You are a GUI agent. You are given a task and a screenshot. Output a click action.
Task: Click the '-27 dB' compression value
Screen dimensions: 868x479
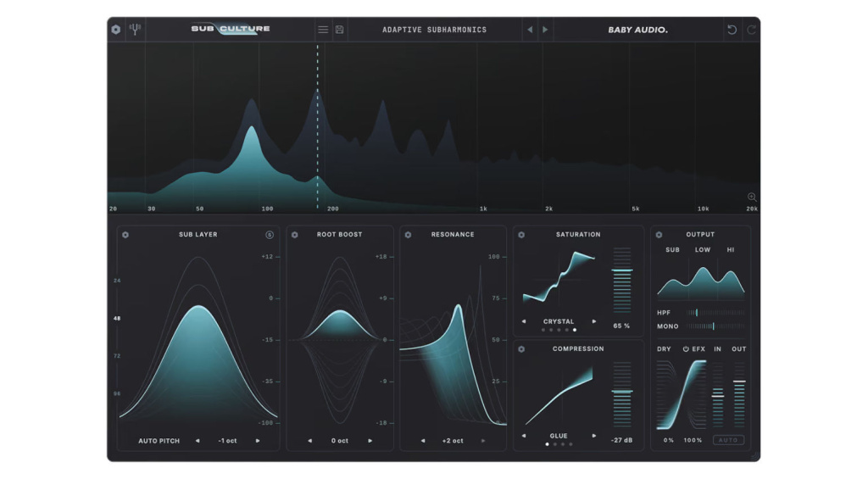coord(621,440)
